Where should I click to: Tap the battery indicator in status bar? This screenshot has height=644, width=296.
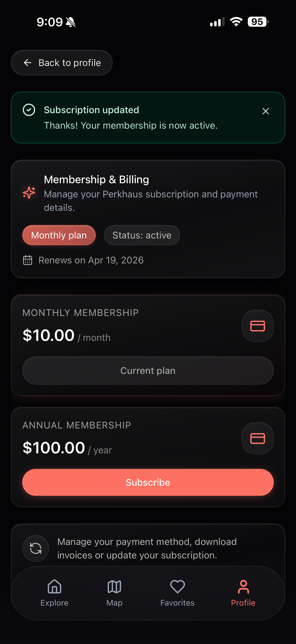click(258, 22)
